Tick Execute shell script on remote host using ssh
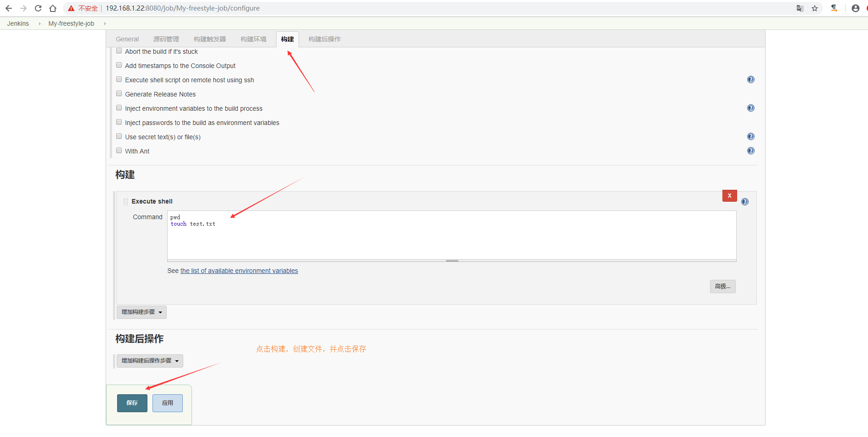Image resolution: width=868 pixels, height=437 pixels. [x=119, y=79]
